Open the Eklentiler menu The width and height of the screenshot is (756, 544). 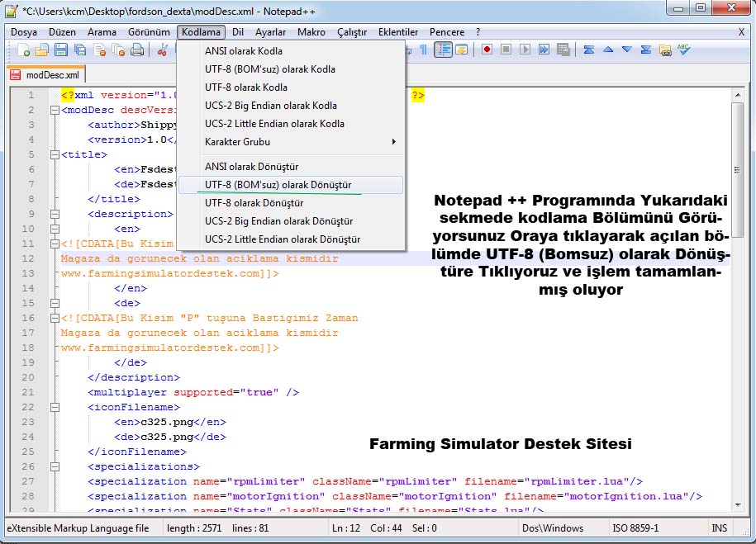[397, 32]
